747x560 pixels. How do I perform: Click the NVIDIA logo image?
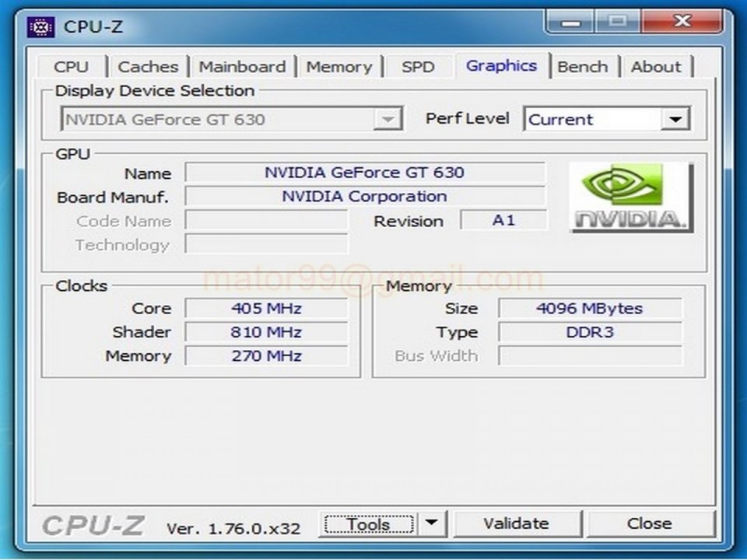coord(631,197)
